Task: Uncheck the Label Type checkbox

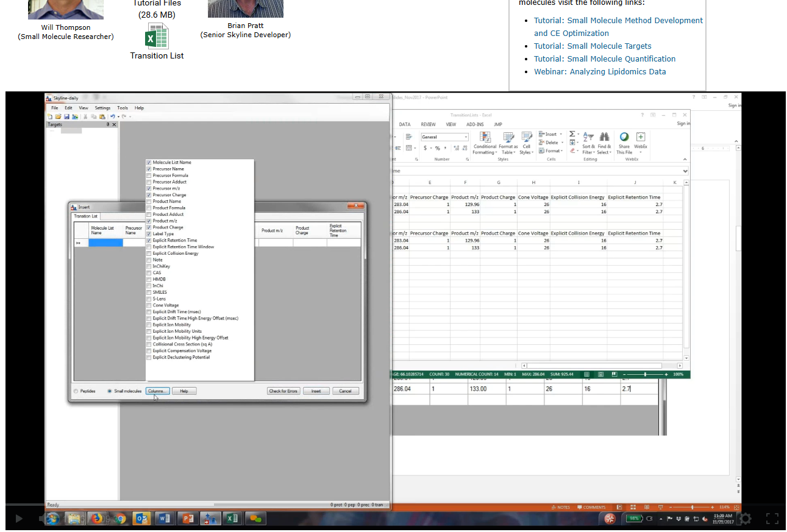Action: (x=149, y=234)
